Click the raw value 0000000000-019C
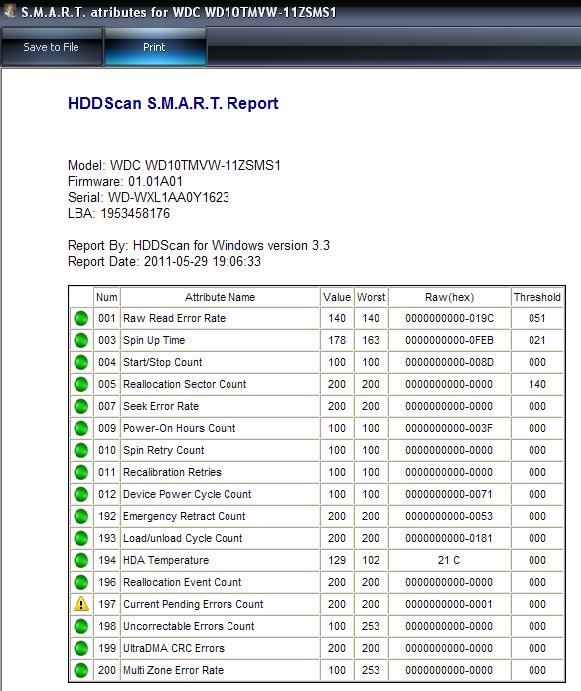 [450, 318]
